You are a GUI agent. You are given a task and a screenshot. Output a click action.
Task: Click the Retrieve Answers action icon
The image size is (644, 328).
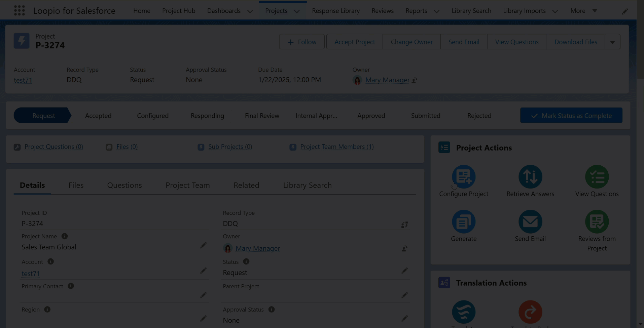click(530, 176)
